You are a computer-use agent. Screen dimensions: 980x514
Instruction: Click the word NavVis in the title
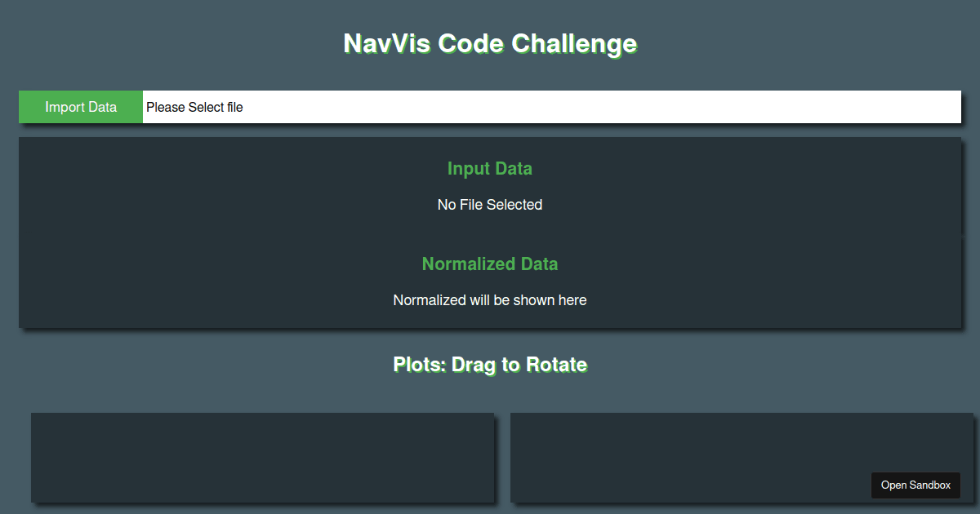387,43
